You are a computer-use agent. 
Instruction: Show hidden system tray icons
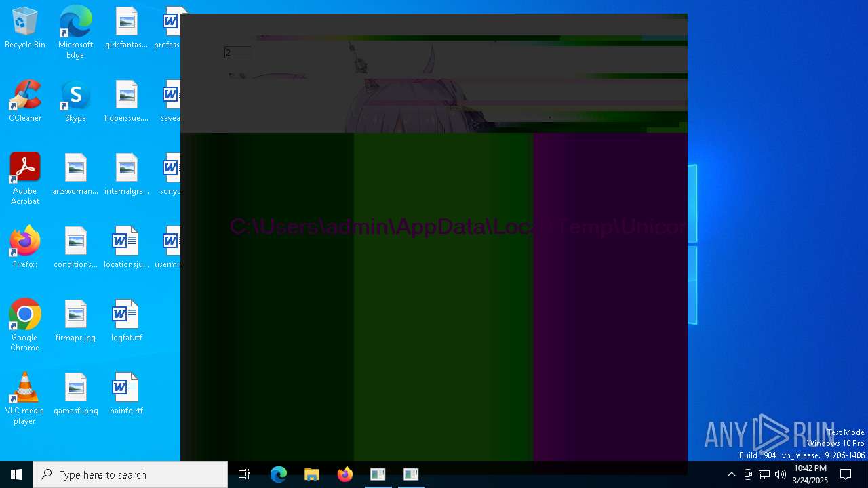pyautogui.click(x=731, y=474)
